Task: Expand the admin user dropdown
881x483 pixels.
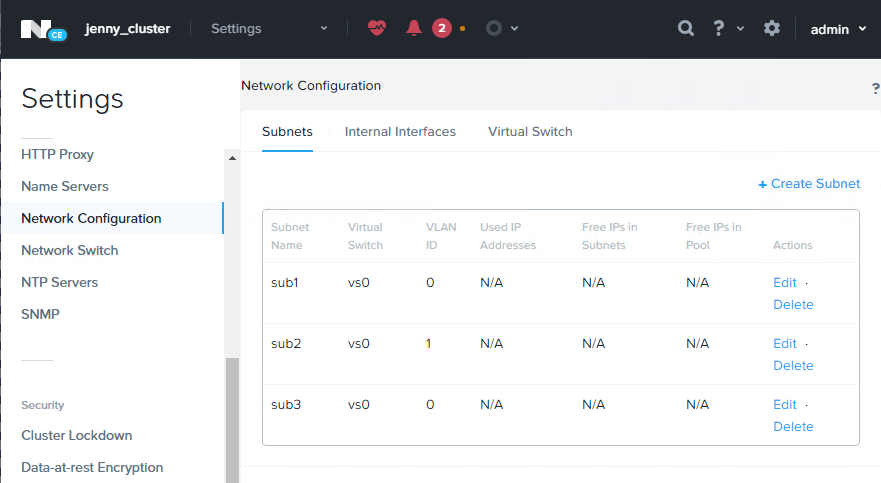Action: [838, 29]
